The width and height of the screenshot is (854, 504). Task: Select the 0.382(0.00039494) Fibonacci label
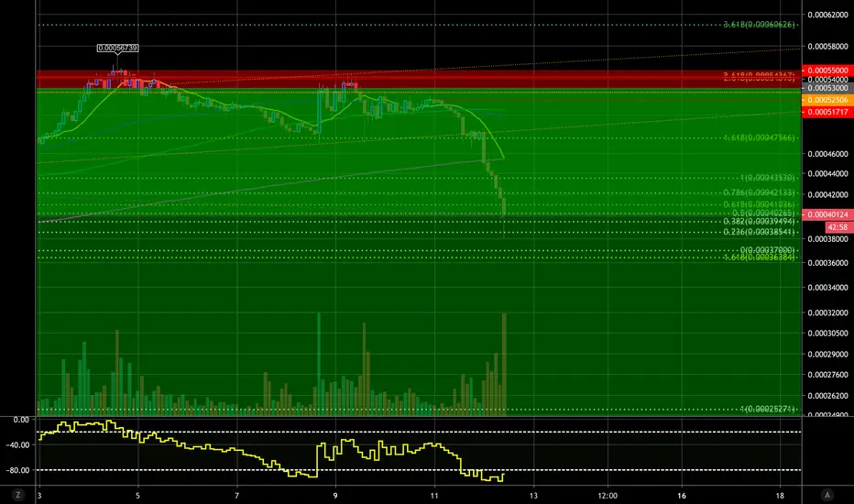pos(759,221)
